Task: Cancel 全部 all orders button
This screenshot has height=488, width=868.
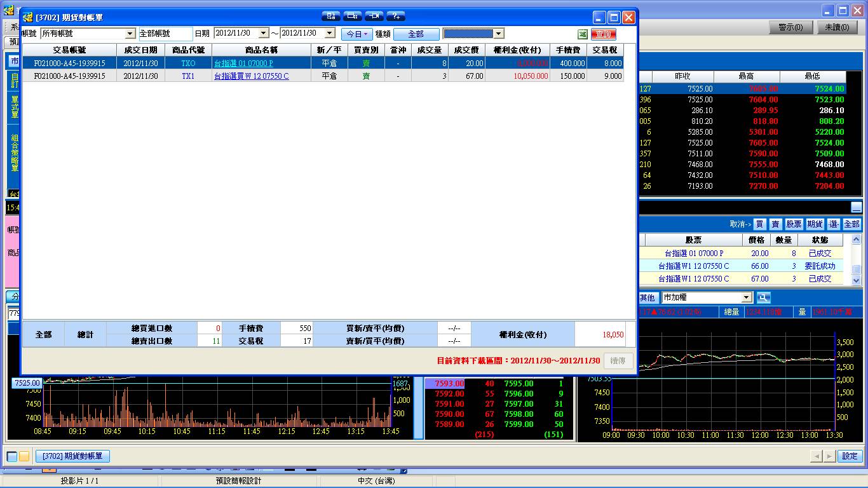Action: coord(852,224)
